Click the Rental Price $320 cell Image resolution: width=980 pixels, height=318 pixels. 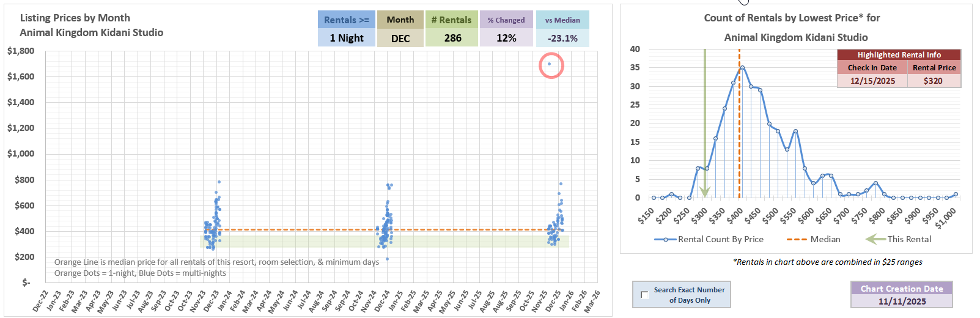click(933, 81)
